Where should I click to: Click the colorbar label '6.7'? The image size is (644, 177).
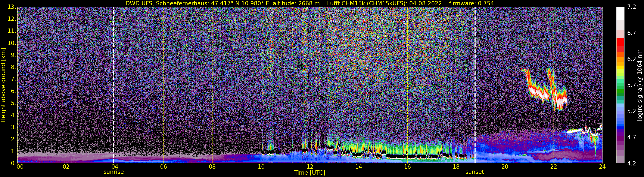point(632,33)
